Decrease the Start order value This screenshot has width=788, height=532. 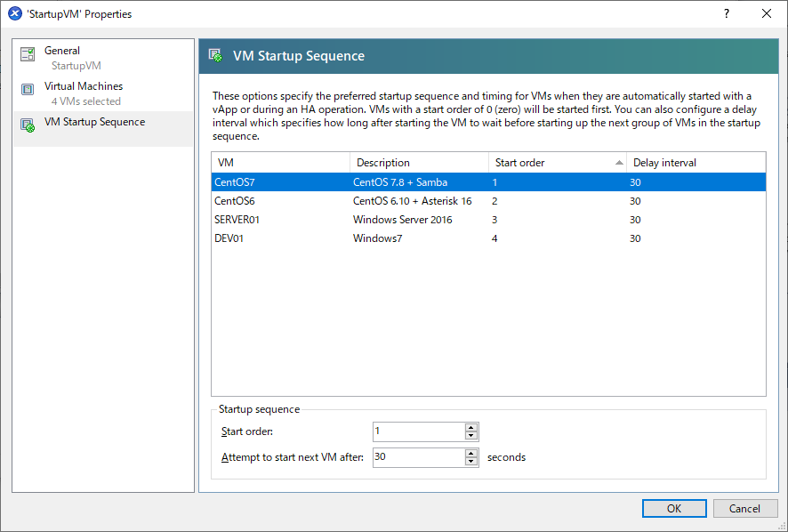point(470,436)
